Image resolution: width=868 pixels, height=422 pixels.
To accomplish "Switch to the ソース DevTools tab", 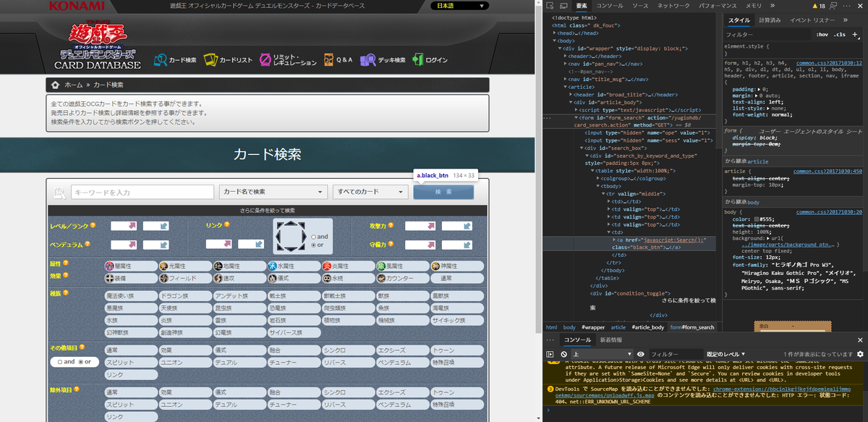I will [x=640, y=5].
